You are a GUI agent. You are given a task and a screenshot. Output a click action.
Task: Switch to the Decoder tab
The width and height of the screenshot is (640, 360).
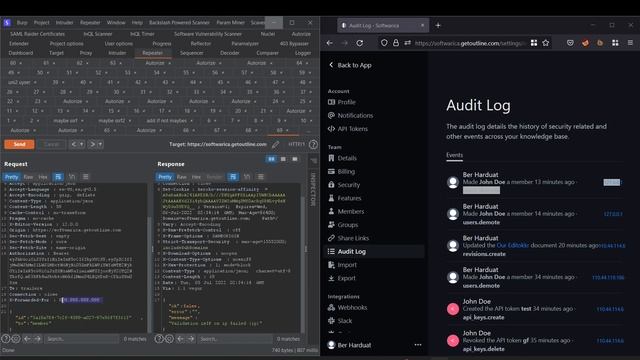229,53
